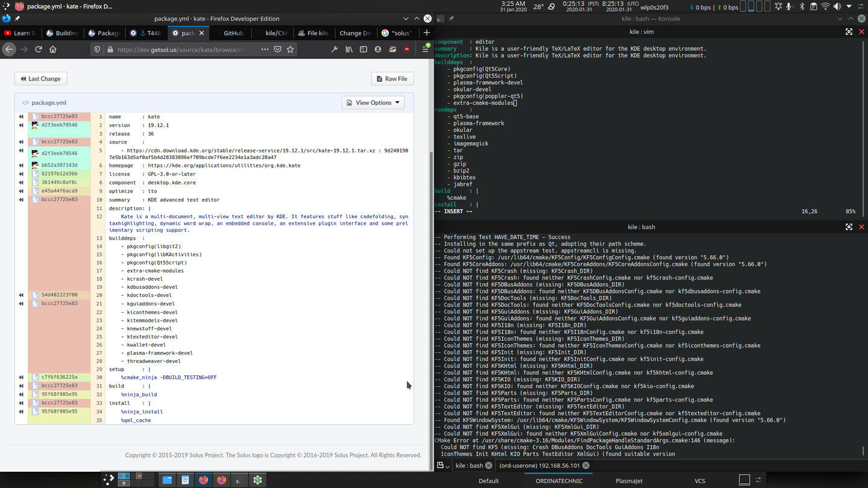This screenshot has height=488, width=868.
Task: Open commit 54d402223f80 link
Action: click(x=59, y=295)
